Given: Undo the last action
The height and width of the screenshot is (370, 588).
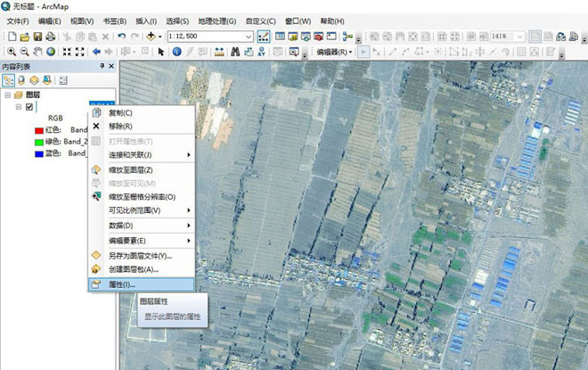Looking at the screenshot, I should 121,37.
